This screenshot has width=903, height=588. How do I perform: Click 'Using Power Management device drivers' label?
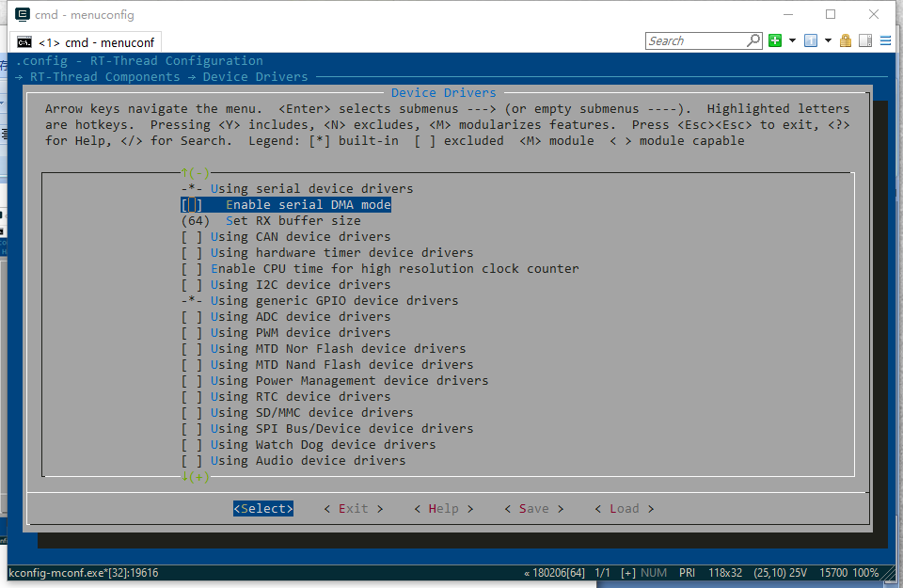349,381
